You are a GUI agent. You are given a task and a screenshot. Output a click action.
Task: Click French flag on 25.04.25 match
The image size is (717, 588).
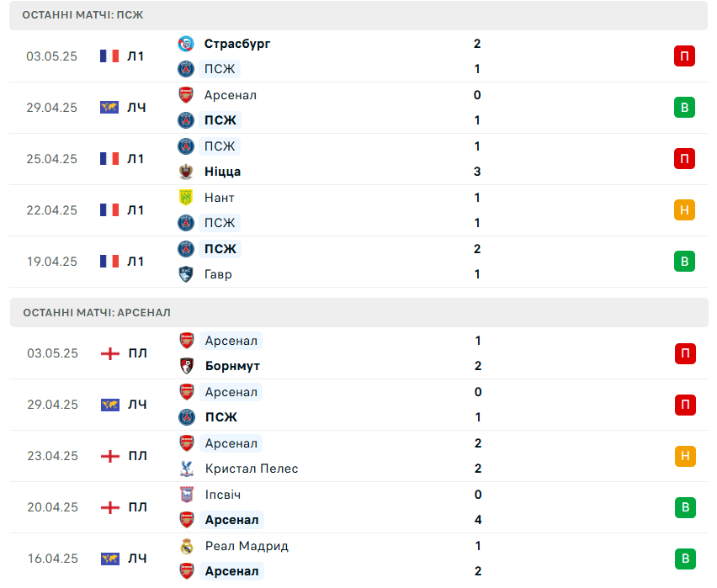point(109,159)
